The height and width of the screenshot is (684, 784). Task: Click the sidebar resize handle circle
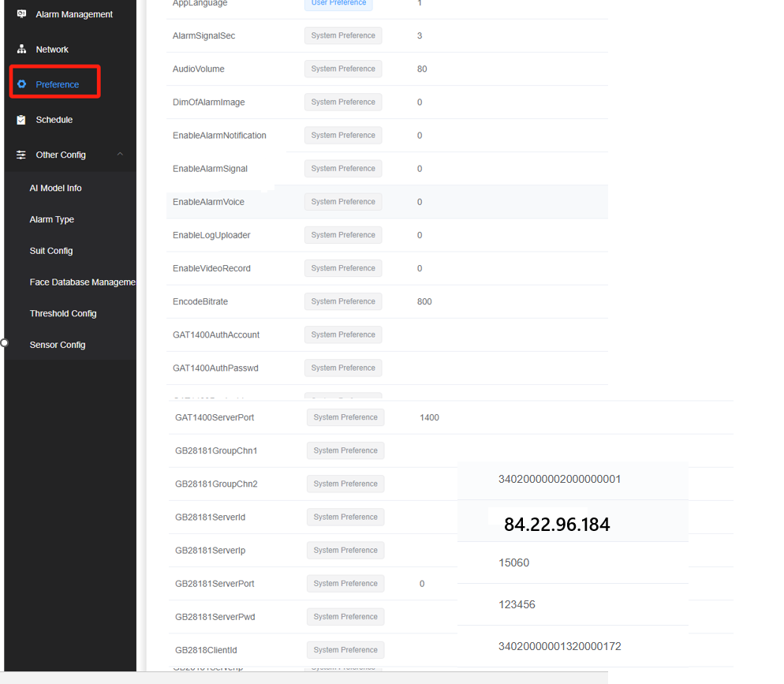point(4,342)
